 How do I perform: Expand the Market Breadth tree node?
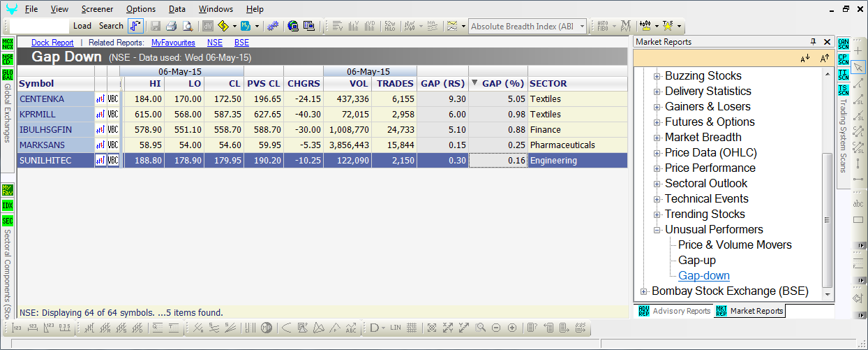[x=657, y=138]
